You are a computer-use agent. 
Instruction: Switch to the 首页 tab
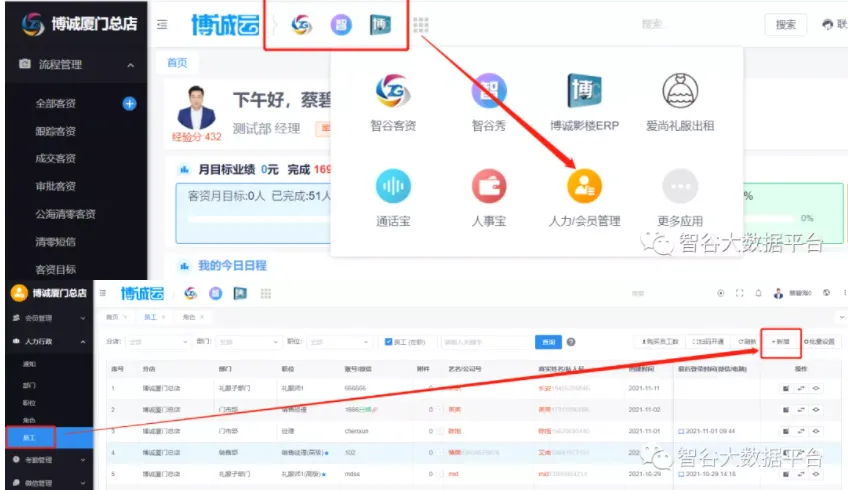pos(177,62)
